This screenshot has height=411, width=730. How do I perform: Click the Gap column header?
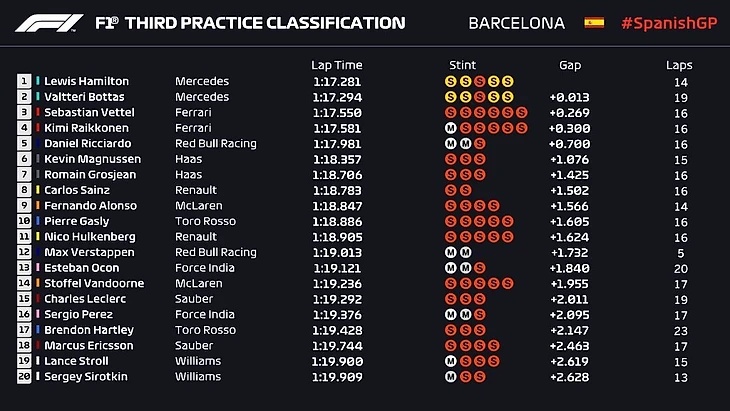(x=570, y=65)
